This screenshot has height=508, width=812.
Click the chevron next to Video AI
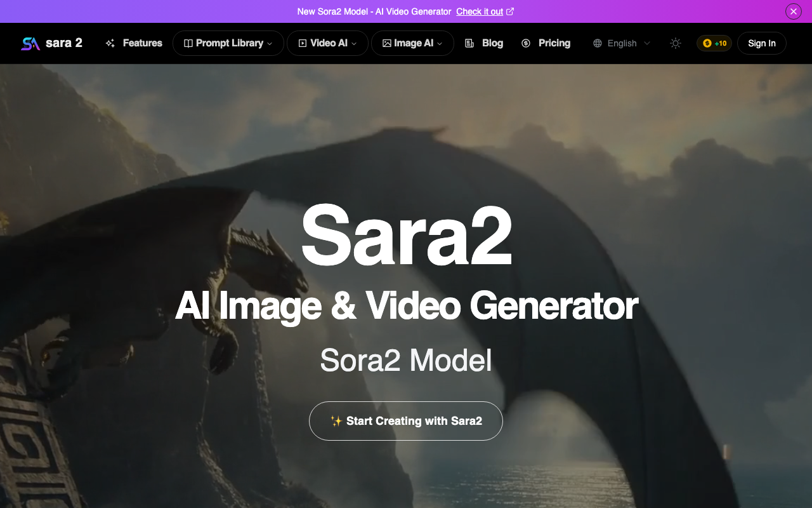pyautogui.click(x=354, y=44)
